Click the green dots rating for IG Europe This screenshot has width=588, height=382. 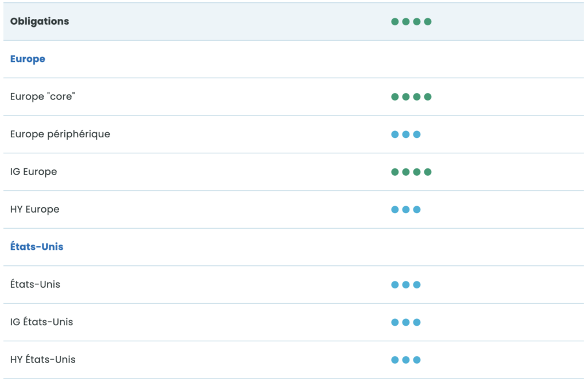point(411,172)
